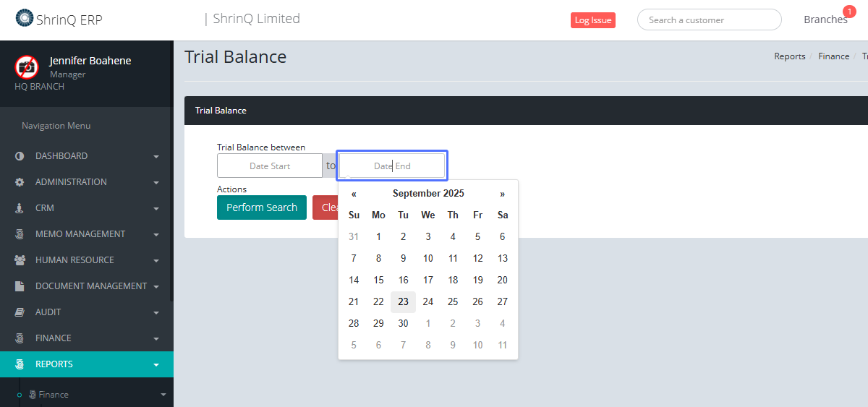Expand the Memo Management menu arrow
The width and height of the screenshot is (868, 407).
point(156,234)
